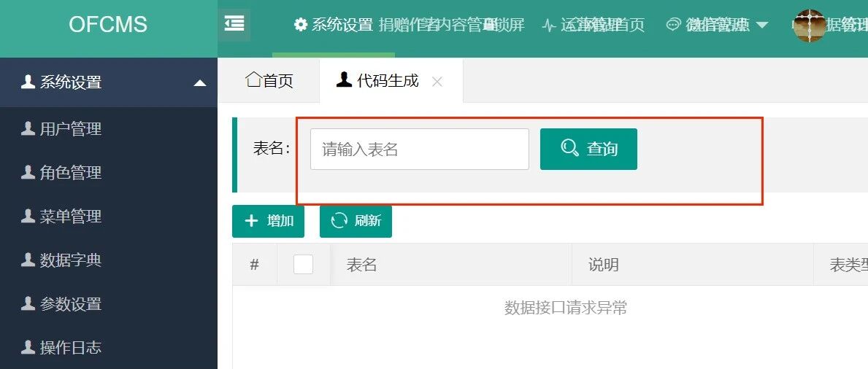Image resolution: width=868 pixels, height=369 pixels.
Task: Tick the select-all checkbox in the table header
Action: [304, 265]
